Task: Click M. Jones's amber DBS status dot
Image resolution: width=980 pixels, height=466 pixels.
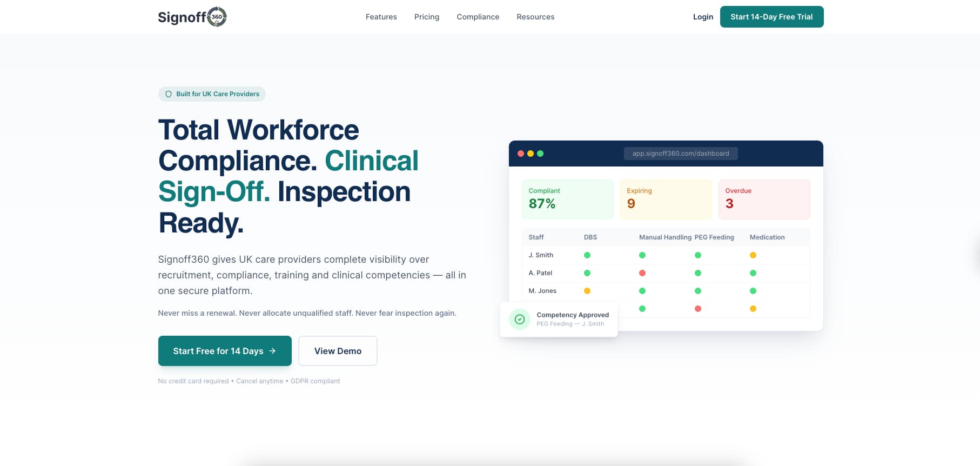Action: click(587, 291)
